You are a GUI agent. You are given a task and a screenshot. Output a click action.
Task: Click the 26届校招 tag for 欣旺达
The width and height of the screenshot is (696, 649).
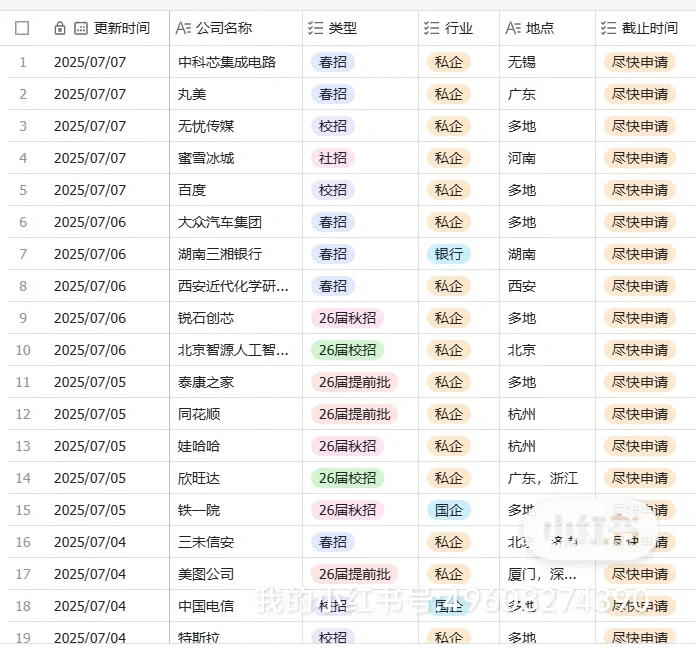(347, 477)
